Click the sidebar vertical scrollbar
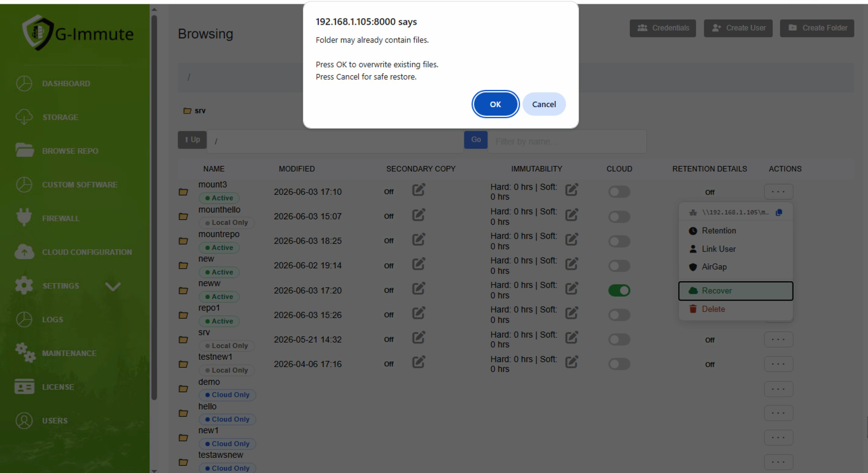This screenshot has width=868, height=473. (154, 207)
